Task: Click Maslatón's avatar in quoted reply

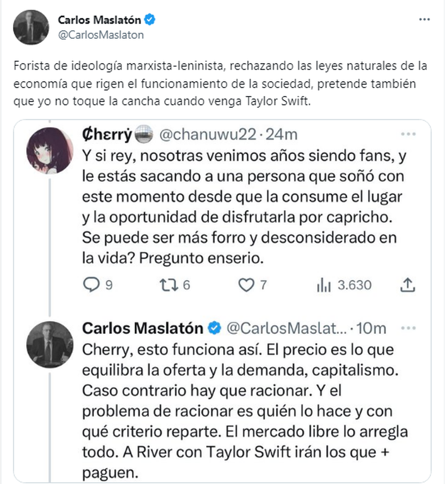Action: [x=50, y=344]
